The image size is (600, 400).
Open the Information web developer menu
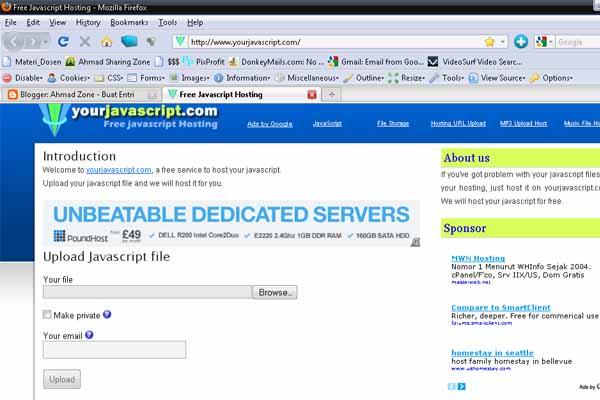pyautogui.click(x=242, y=78)
